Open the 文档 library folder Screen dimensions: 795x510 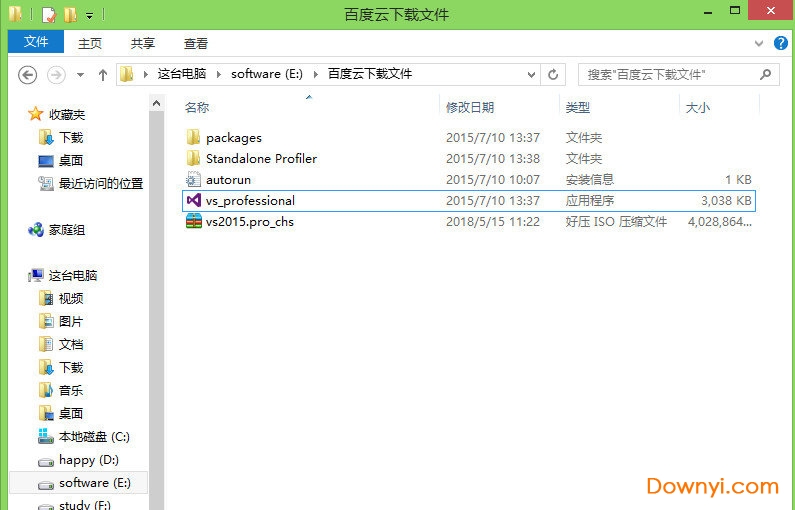click(70, 345)
